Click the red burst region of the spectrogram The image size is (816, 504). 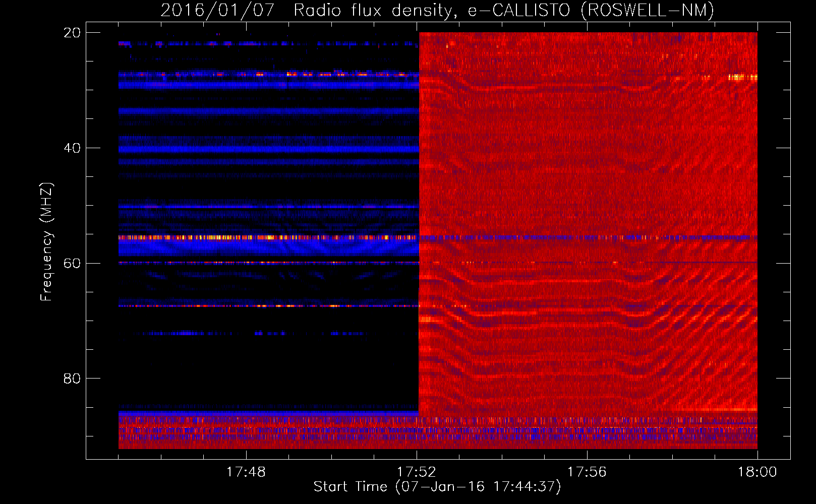pyautogui.click(x=588, y=224)
